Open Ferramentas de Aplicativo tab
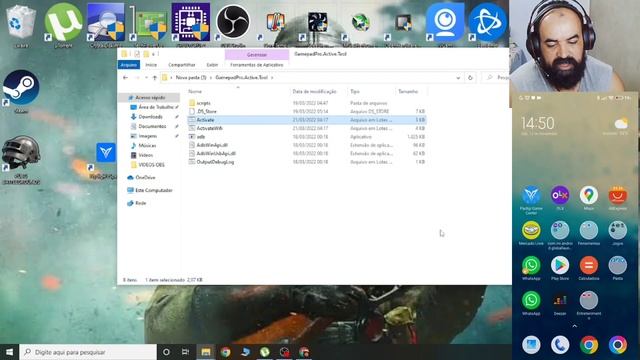Viewport: 640px width, 360px height. pos(257,64)
